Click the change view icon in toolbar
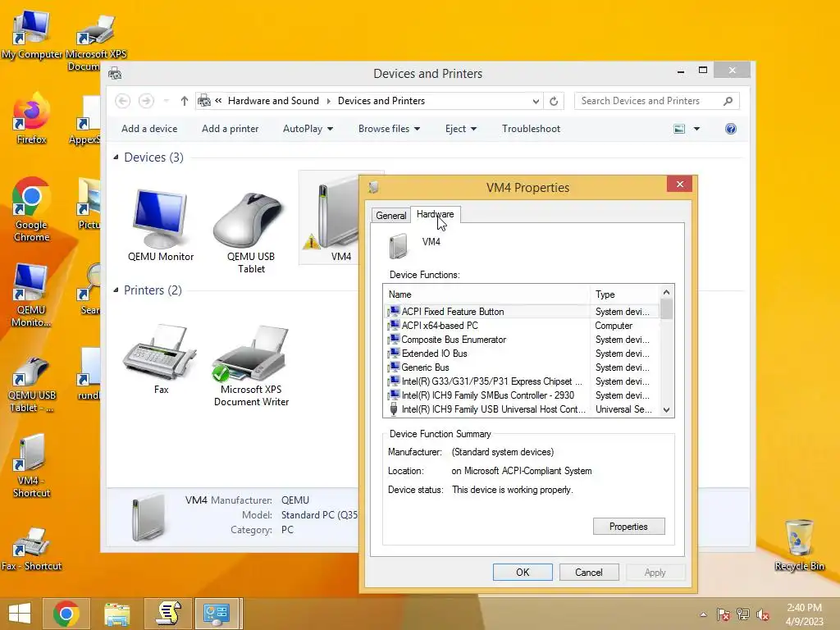The image size is (840, 630). point(678,129)
